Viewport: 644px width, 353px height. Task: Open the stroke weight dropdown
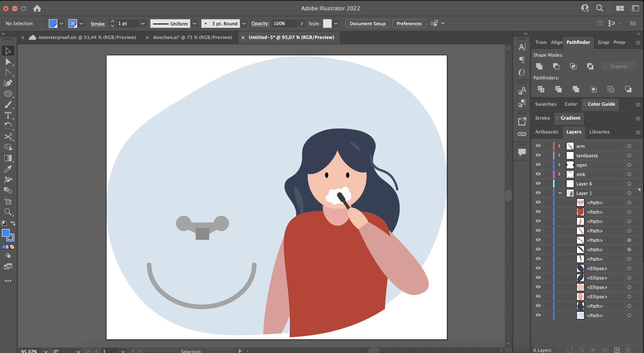tap(143, 24)
